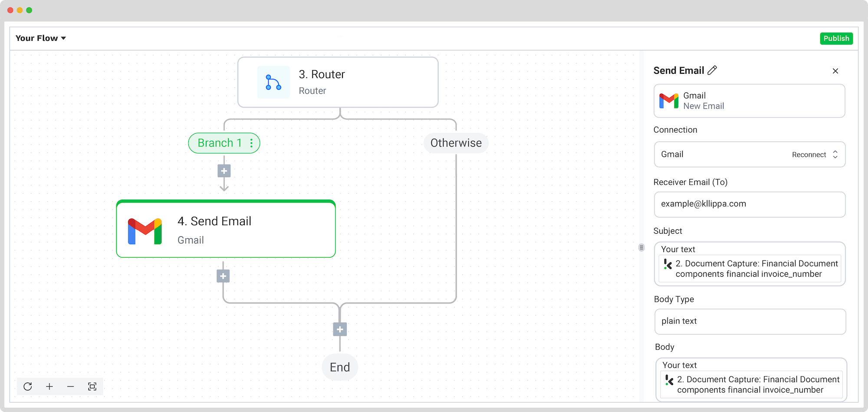Screen dimensions: 868x412
Task: Open the Gmail New Email action card
Action: [750, 101]
